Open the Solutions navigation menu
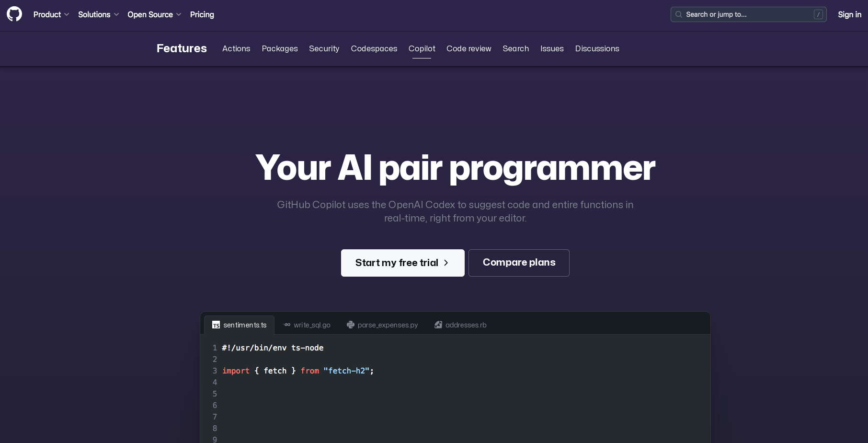Screen dimensions: 868x443 click(x=98, y=14)
